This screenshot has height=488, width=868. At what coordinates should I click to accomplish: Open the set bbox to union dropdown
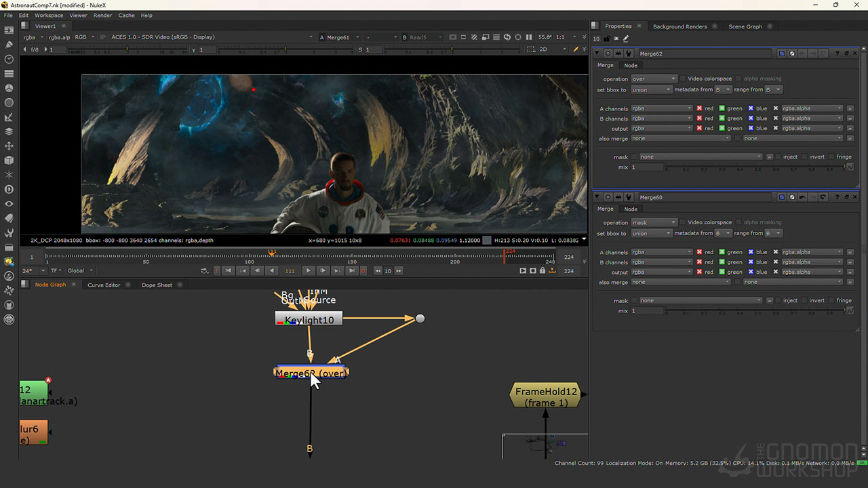pos(651,89)
